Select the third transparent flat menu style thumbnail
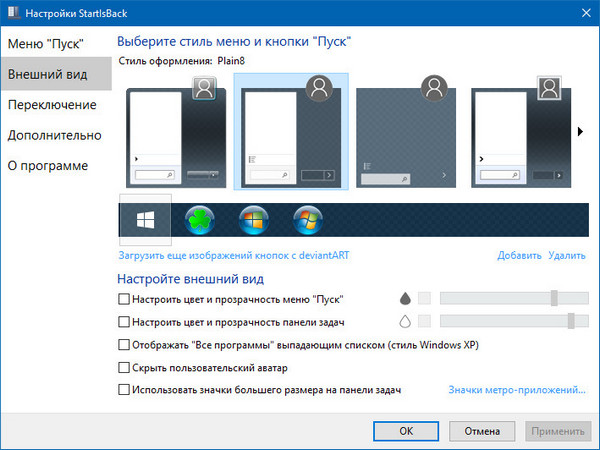Screen dimensions: 600x450 406,132
